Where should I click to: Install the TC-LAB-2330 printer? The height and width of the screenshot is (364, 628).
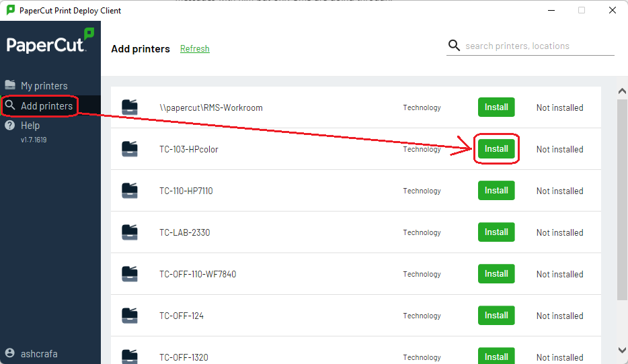coord(496,232)
